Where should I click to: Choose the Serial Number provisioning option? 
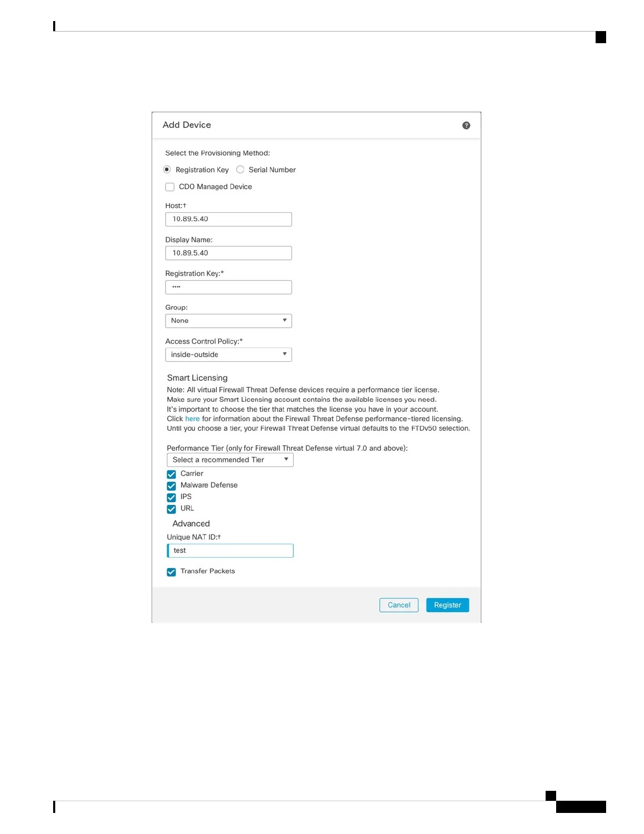[240, 170]
